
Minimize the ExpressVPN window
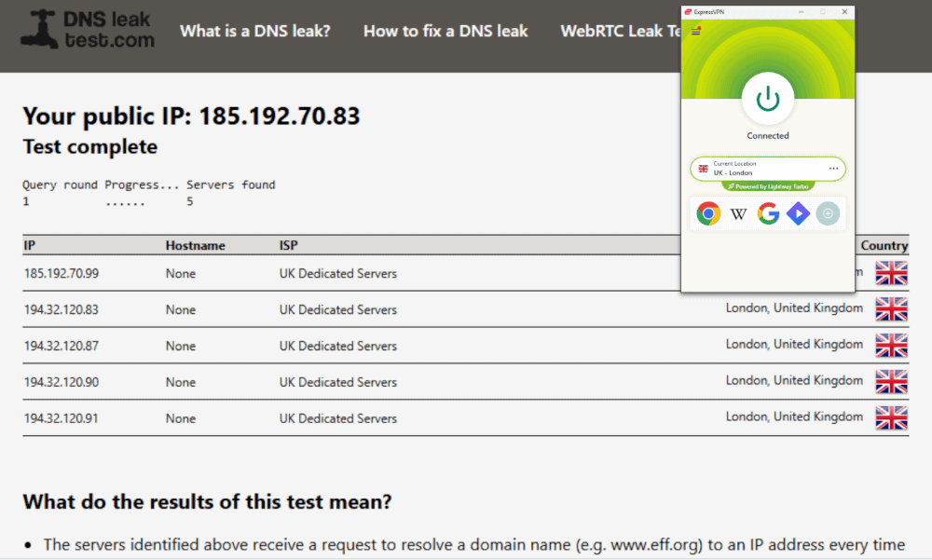click(802, 11)
